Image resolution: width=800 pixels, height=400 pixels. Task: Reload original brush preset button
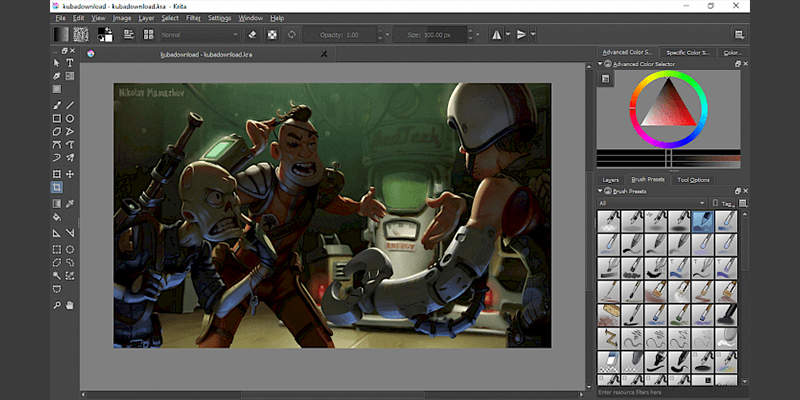click(292, 35)
